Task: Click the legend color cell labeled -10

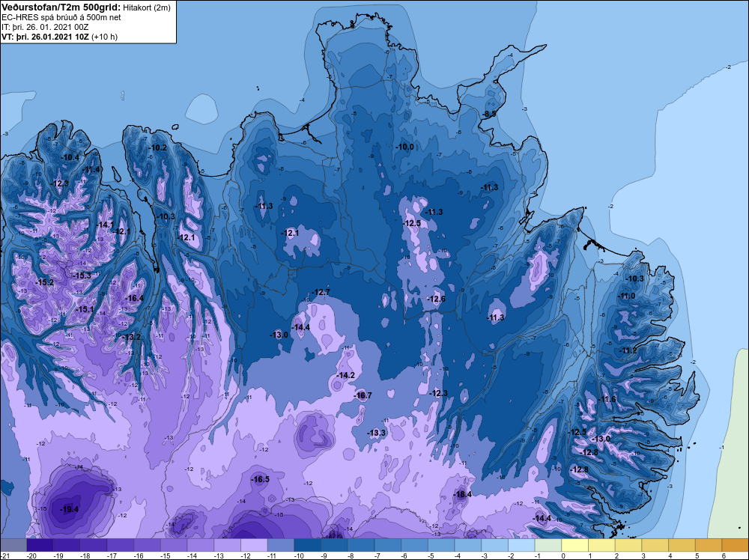Action: click(308, 545)
